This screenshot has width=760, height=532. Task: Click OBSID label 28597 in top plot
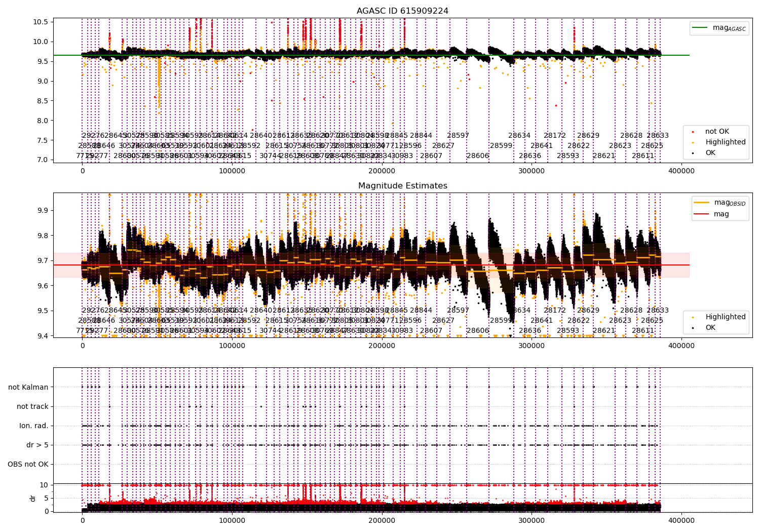(458, 136)
